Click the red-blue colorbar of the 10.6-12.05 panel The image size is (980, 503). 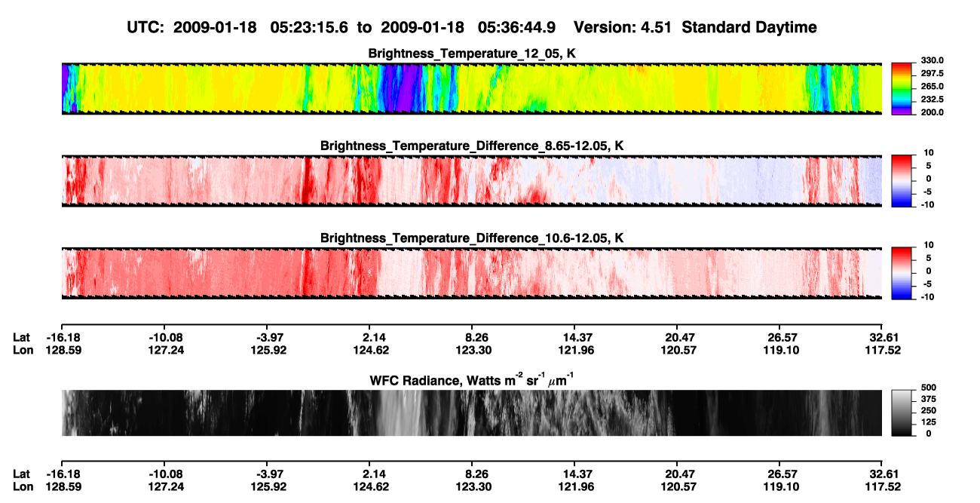(x=902, y=273)
